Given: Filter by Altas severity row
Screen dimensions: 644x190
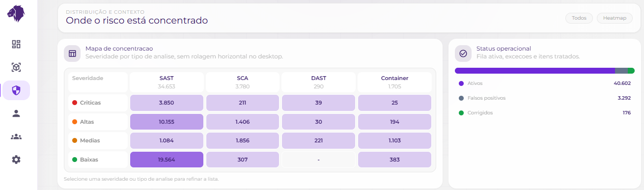Looking at the screenshot, I should point(98,122).
